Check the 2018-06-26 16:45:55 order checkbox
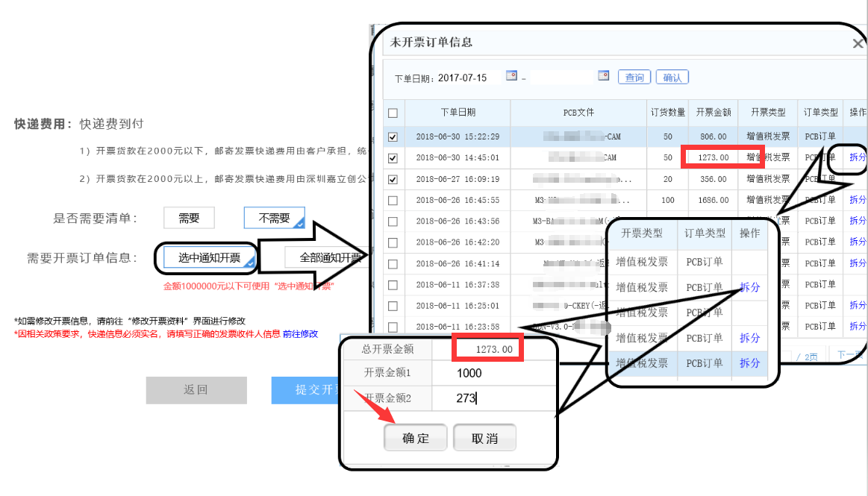868x496 pixels. [393, 201]
